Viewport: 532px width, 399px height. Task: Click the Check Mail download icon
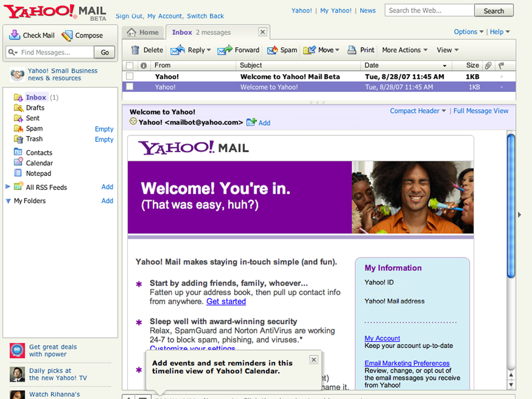pyautogui.click(x=15, y=35)
